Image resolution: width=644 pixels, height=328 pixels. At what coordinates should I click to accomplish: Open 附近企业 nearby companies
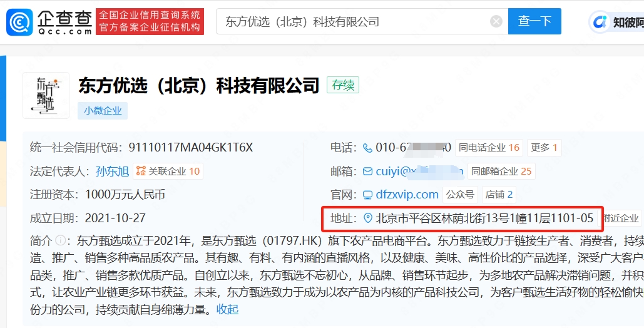click(621, 218)
